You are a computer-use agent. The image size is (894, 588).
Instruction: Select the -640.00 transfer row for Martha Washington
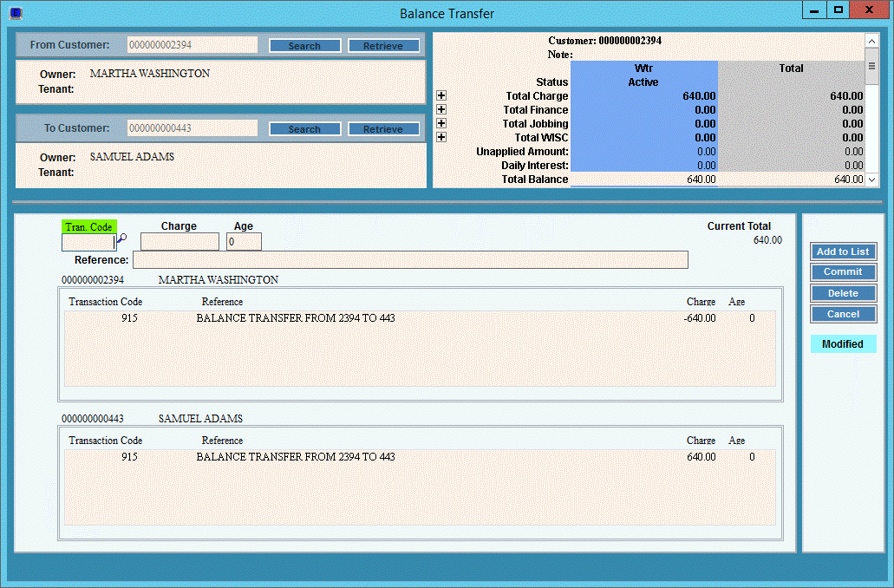(x=420, y=318)
